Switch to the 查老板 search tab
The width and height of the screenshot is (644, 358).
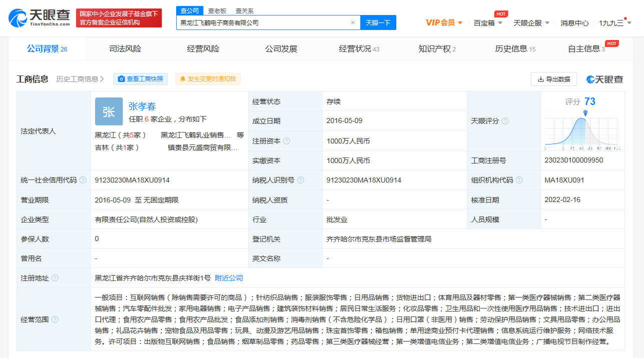pyautogui.click(x=217, y=10)
